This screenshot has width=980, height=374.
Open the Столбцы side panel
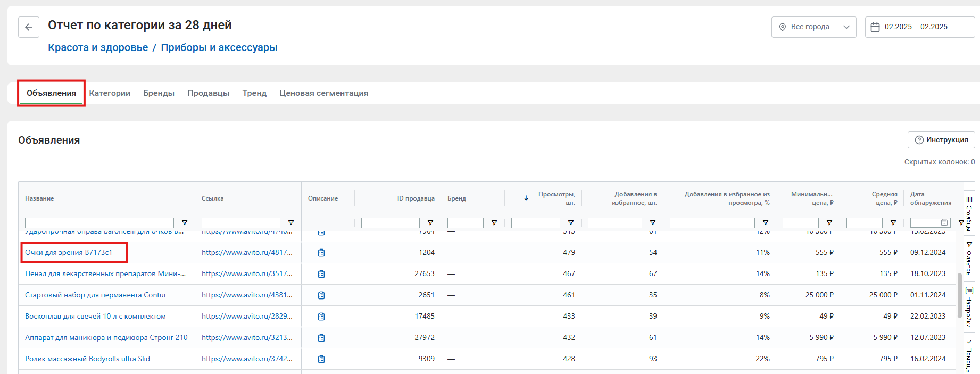969,213
